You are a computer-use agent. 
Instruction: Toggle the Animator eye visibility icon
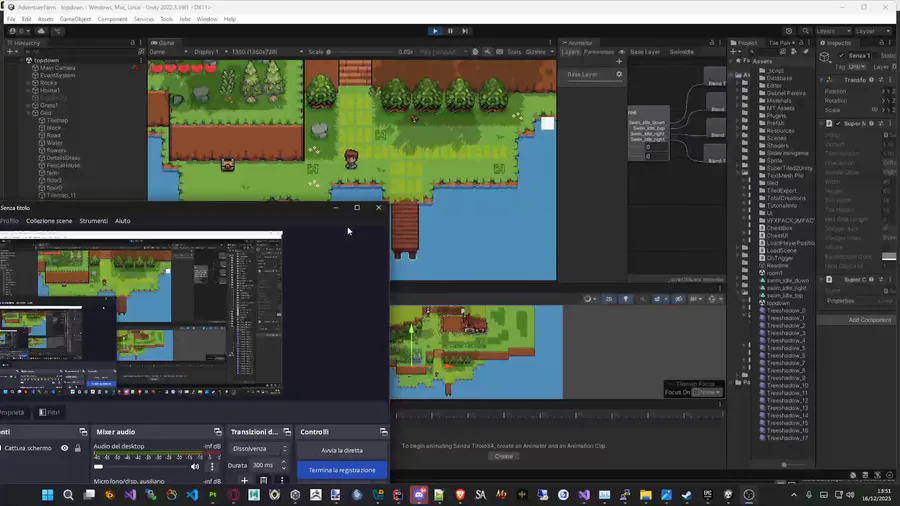click(622, 52)
